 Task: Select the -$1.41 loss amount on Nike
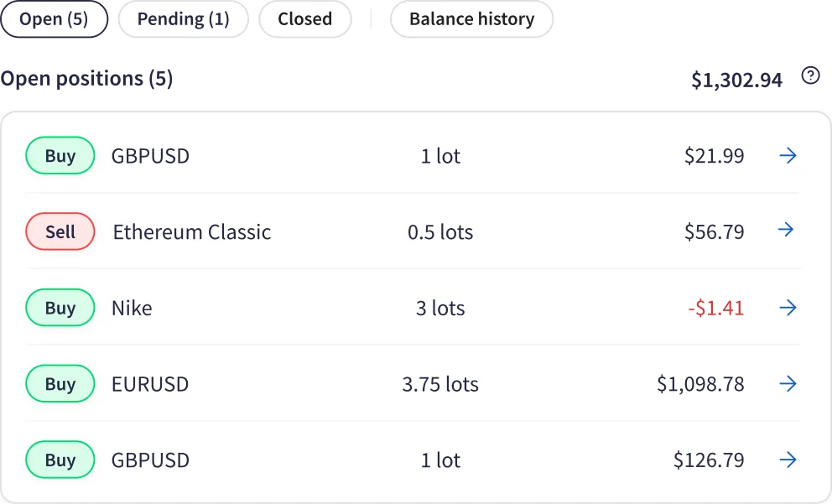click(714, 308)
